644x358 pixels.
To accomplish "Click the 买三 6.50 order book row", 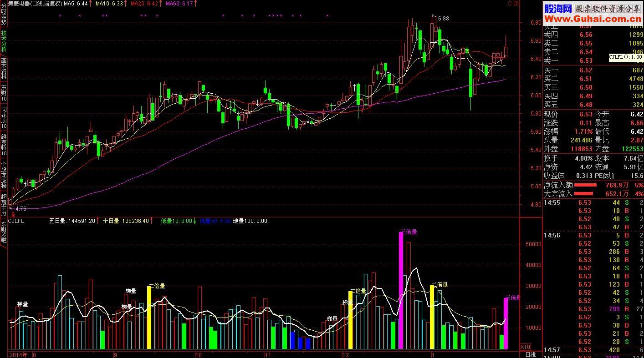I will tap(593, 87).
